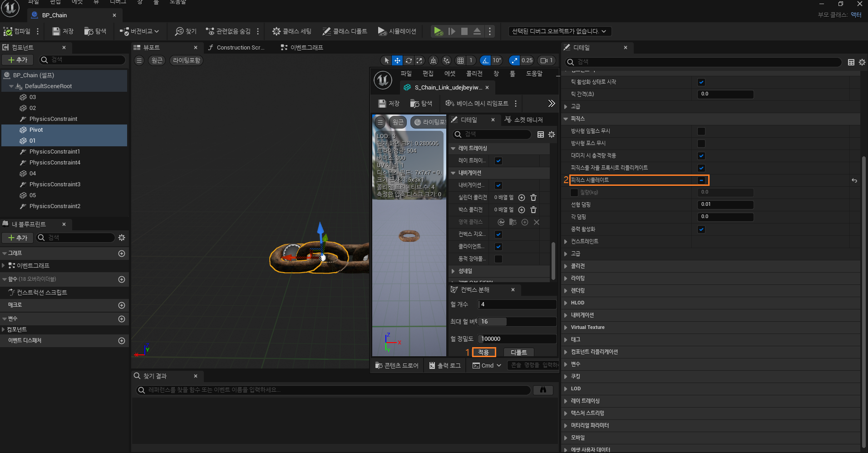Screen dimensions: 868x453
Task: Click 추가 button in Components panel
Action: click(x=18, y=60)
